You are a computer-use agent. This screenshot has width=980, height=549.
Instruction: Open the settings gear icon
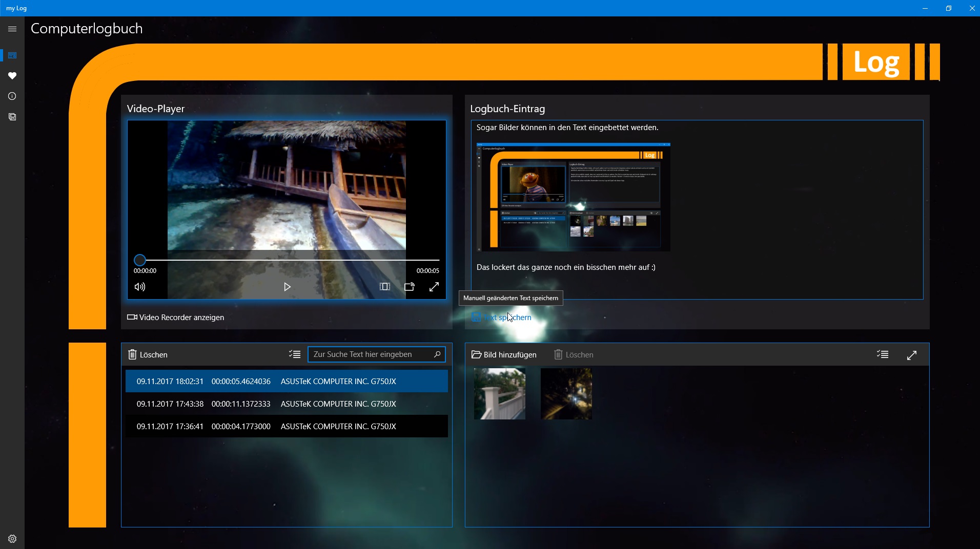pyautogui.click(x=12, y=539)
